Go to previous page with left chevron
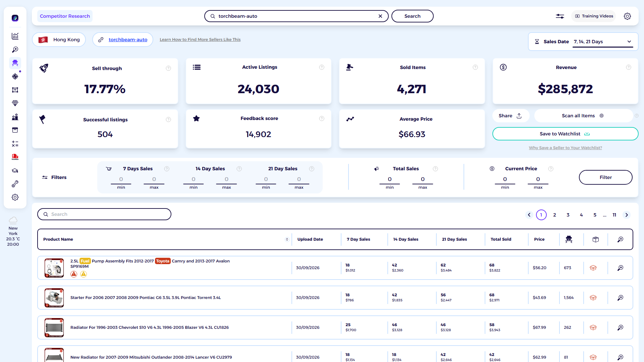This screenshot has height=362, width=644. (529, 215)
